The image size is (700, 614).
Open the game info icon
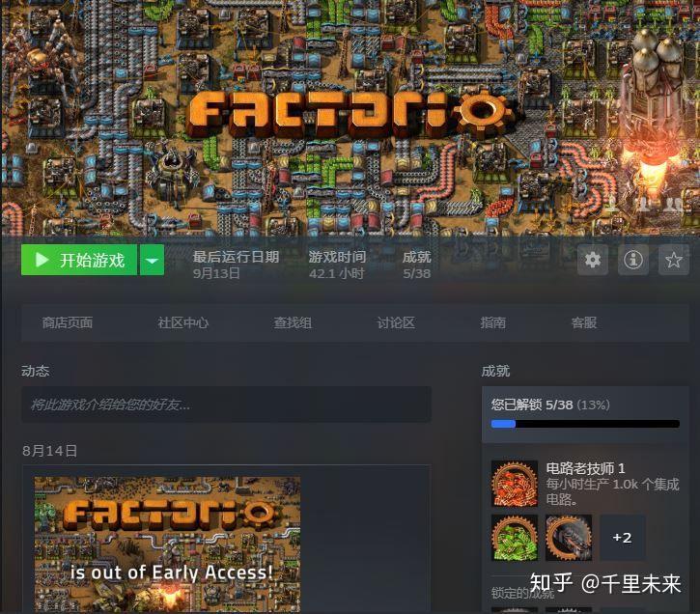(633, 260)
